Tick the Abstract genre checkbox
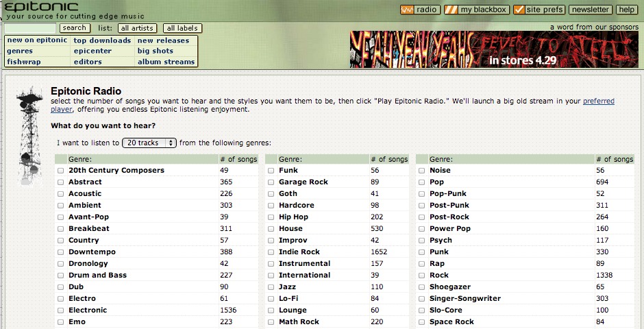The image size is (644, 329). click(x=61, y=182)
